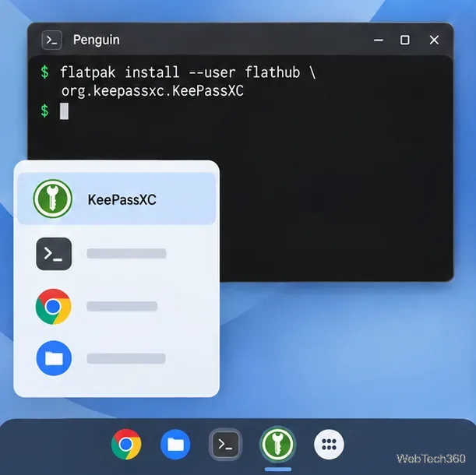Click the placeholder label beside launcher Terminal icon
This screenshot has width=476, height=475.
[x=126, y=254]
